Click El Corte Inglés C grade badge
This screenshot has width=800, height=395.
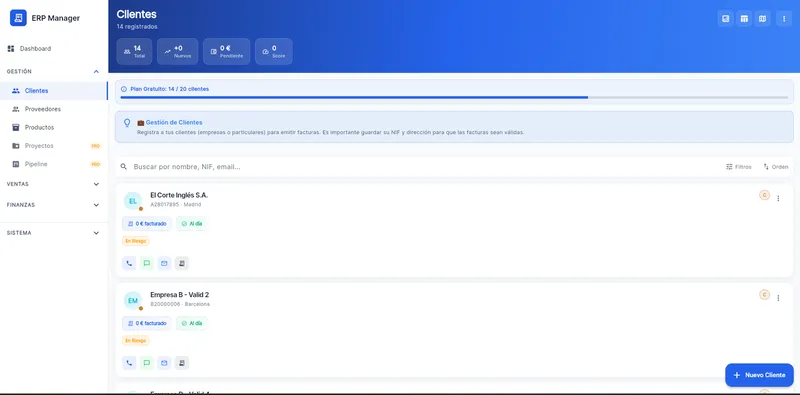coord(764,195)
